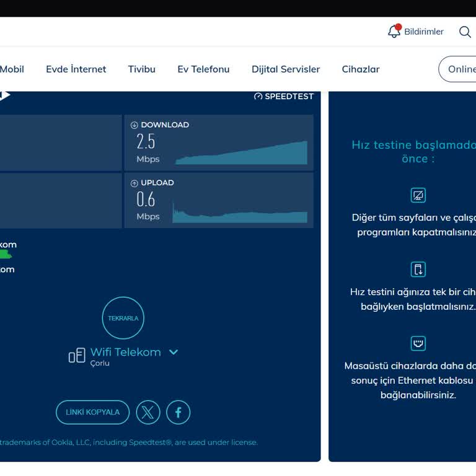This screenshot has height=476, width=476.
Task: Click the server device icon beside Wifi Telekom
Action: tap(77, 355)
